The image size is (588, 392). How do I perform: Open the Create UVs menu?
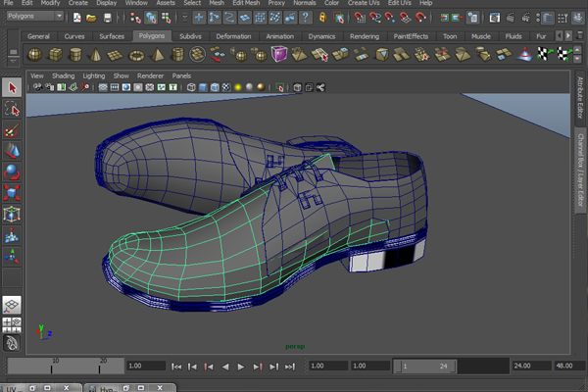click(364, 3)
